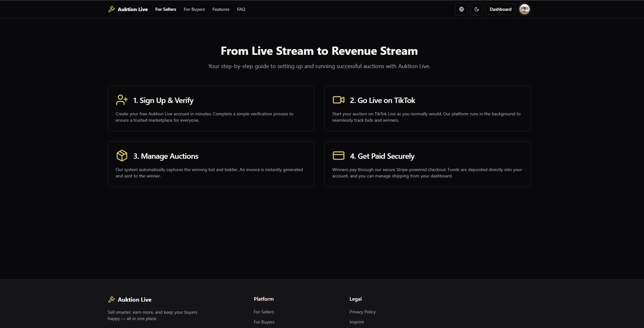
Task: Click the circular profile picture thumbnail
Action: click(x=524, y=9)
